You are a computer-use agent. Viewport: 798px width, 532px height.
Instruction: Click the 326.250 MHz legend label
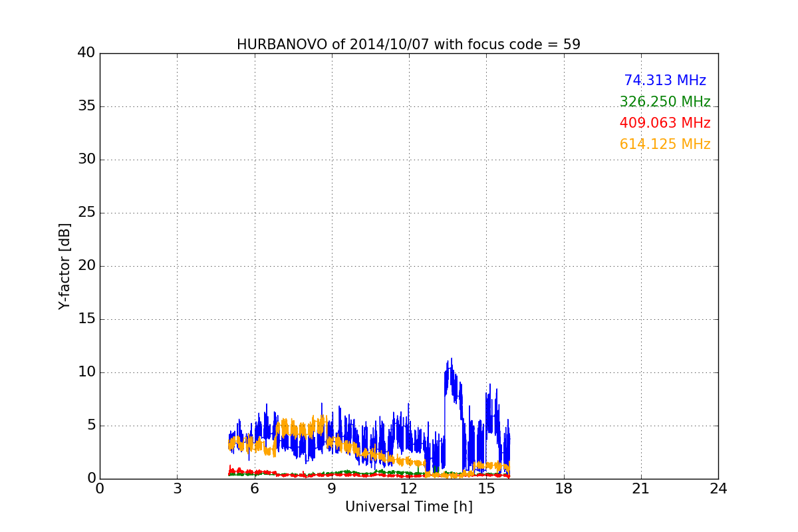tap(665, 102)
